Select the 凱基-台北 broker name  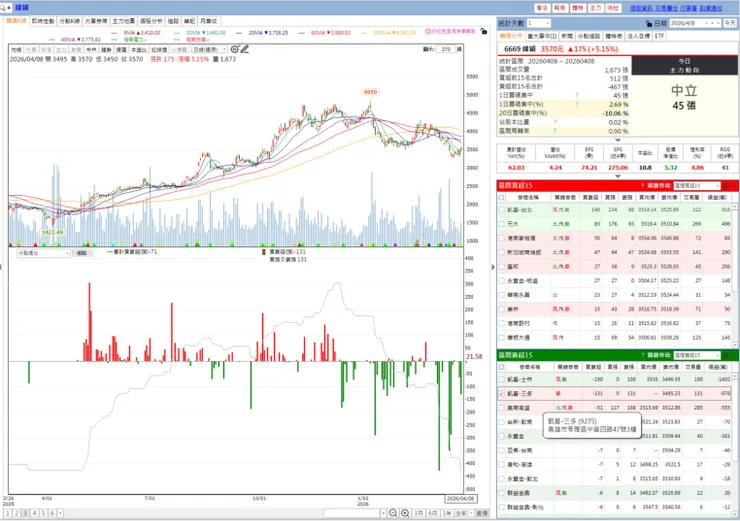point(519,210)
